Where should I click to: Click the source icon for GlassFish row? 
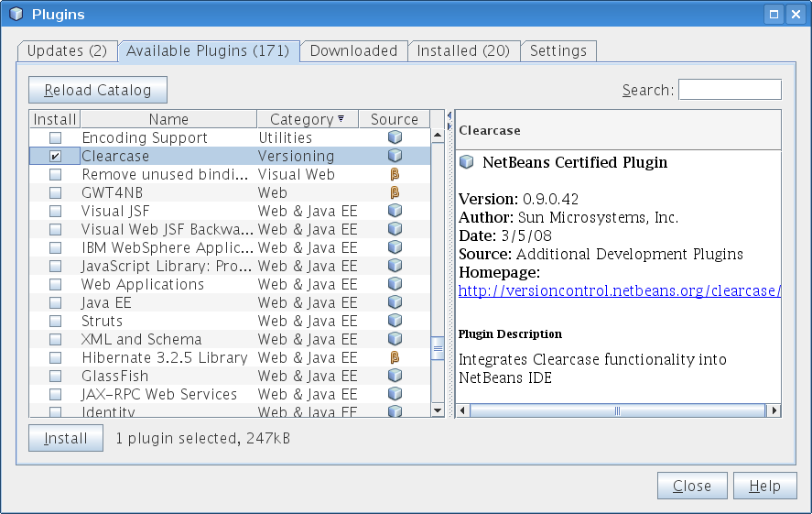(x=395, y=376)
